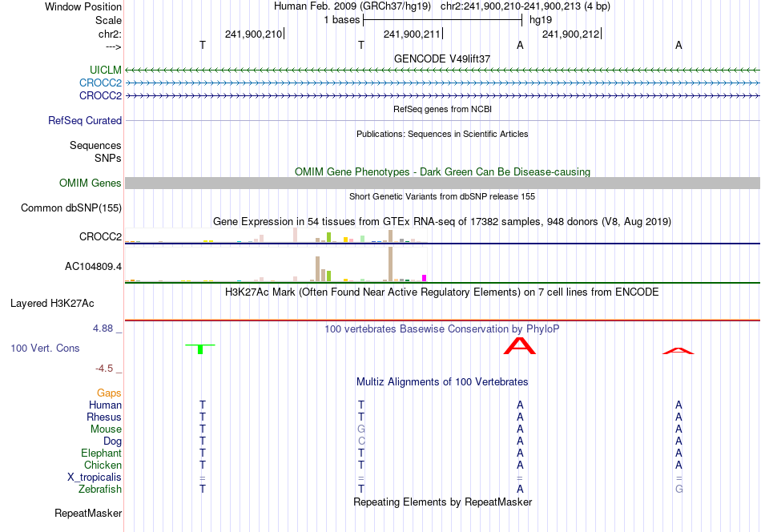Click the OMIM Genes label
Image resolution: width=761 pixels, height=532 pixels.
(91, 183)
